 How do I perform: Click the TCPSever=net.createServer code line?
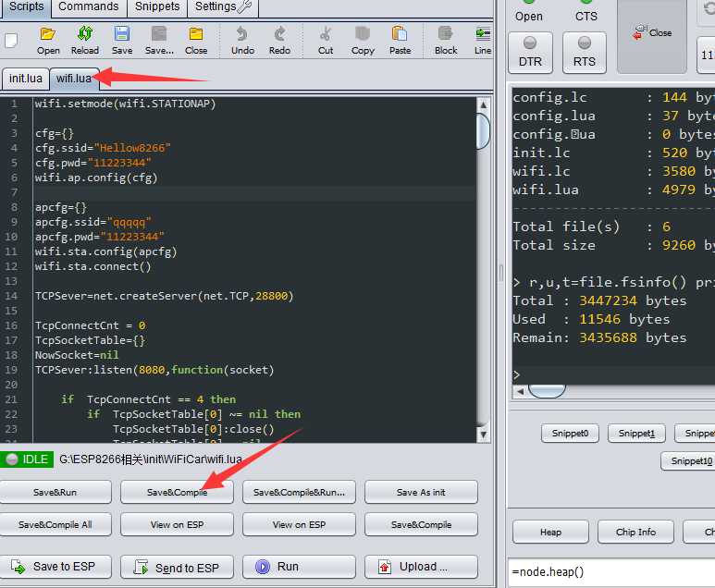164,296
